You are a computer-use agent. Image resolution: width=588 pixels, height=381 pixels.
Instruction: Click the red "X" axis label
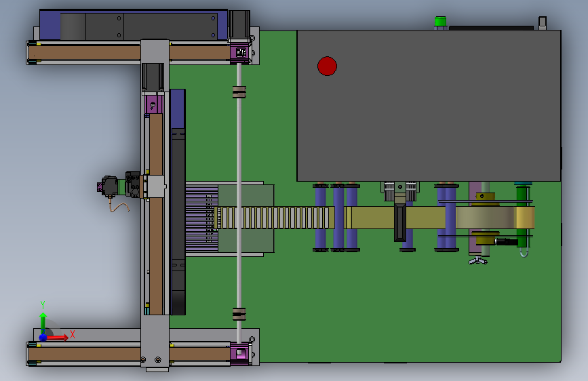click(x=73, y=334)
